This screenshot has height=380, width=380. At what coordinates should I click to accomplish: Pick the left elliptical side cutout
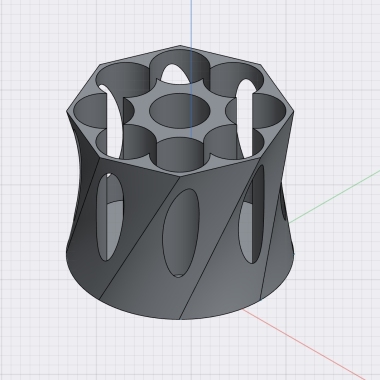(x=110, y=217)
